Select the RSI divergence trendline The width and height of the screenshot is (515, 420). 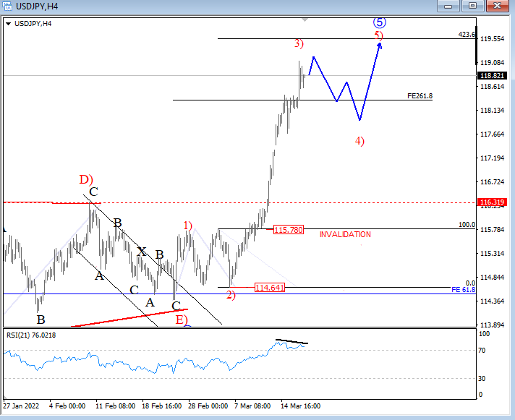click(x=291, y=341)
